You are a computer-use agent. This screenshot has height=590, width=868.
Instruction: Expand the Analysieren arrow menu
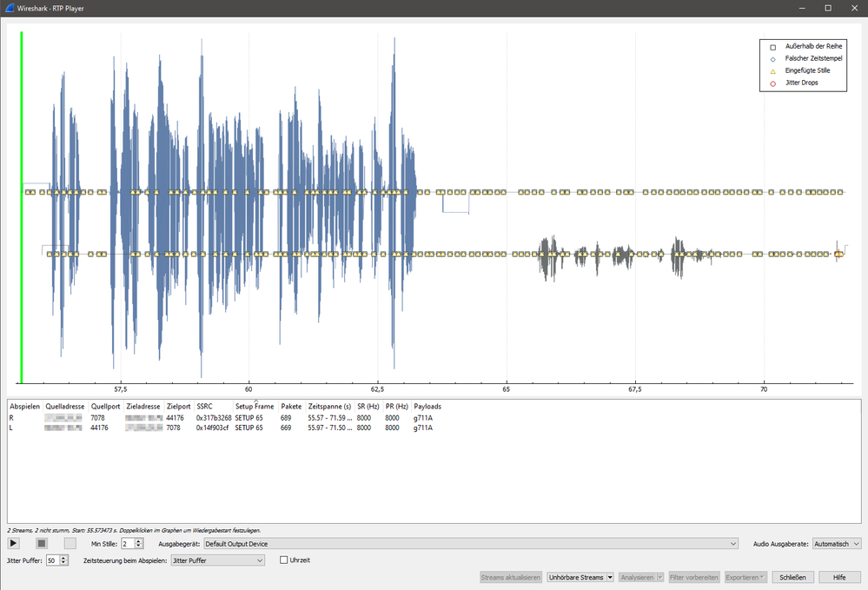pos(659,577)
